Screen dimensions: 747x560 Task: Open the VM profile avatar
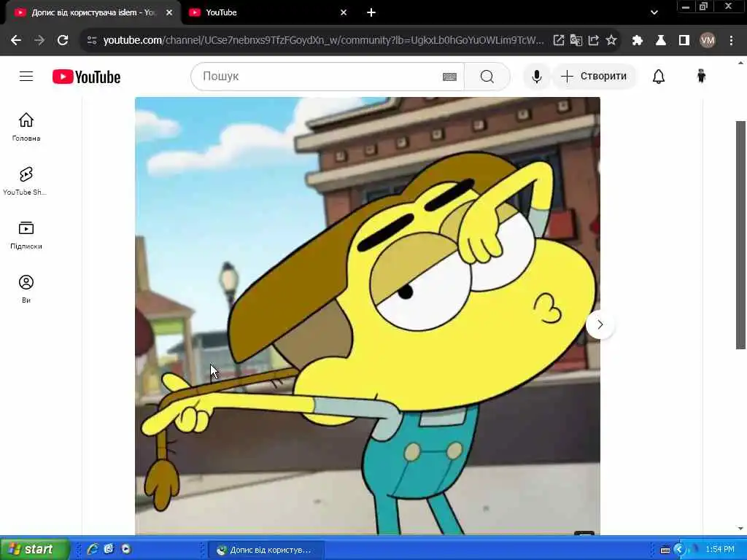point(708,41)
